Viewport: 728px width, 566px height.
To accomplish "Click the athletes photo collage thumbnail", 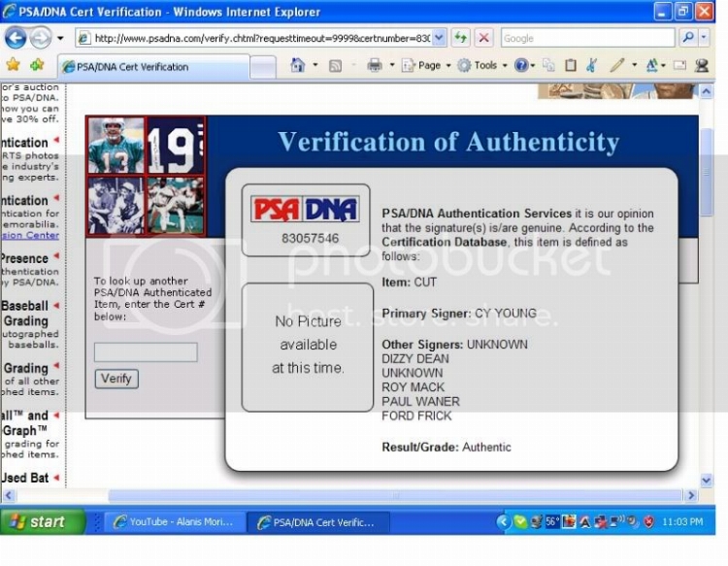I will tap(146, 176).
